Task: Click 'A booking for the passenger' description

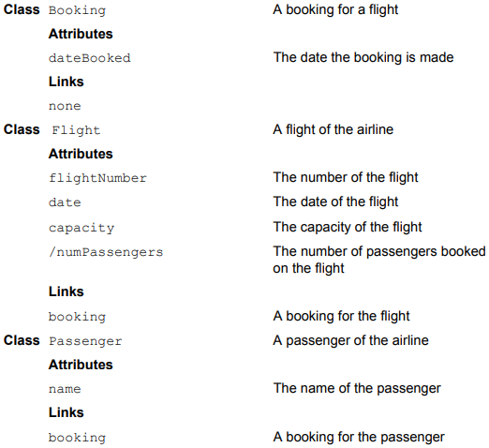Action: 359,437
